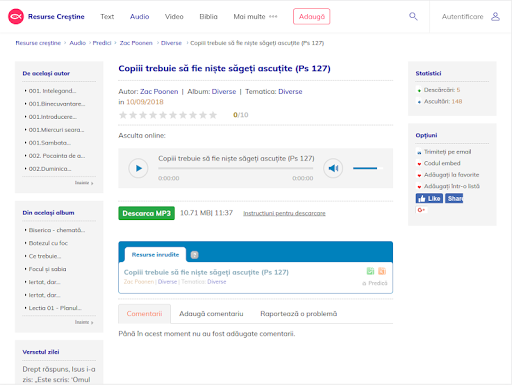512x385 pixels.
Task: Rate with the first star
Action: point(123,115)
